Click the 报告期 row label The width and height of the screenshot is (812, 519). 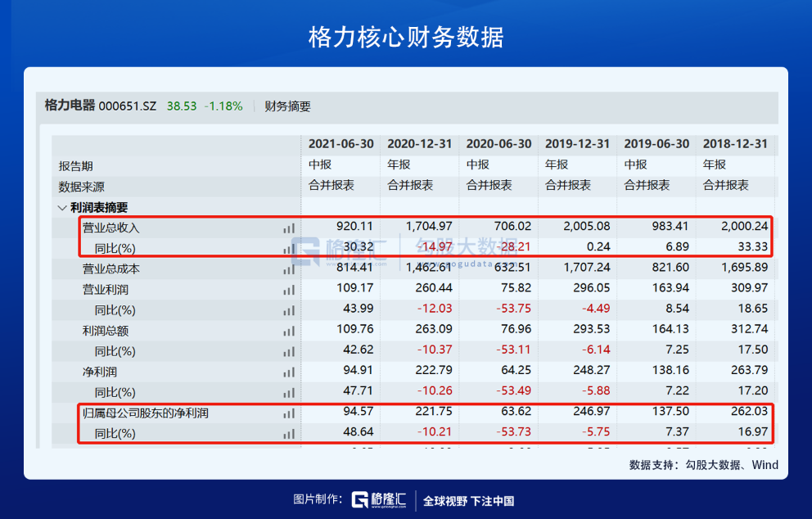coord(75,166)
